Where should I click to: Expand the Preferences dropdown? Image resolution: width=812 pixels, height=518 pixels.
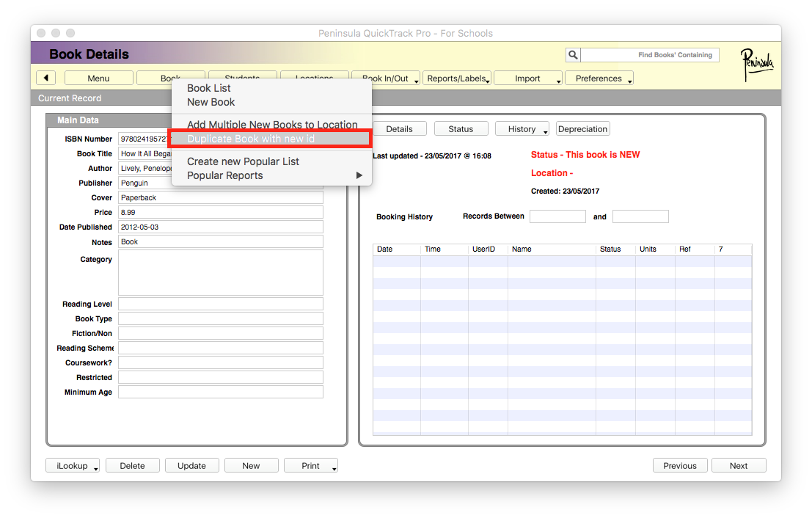(x=599, y=79)
